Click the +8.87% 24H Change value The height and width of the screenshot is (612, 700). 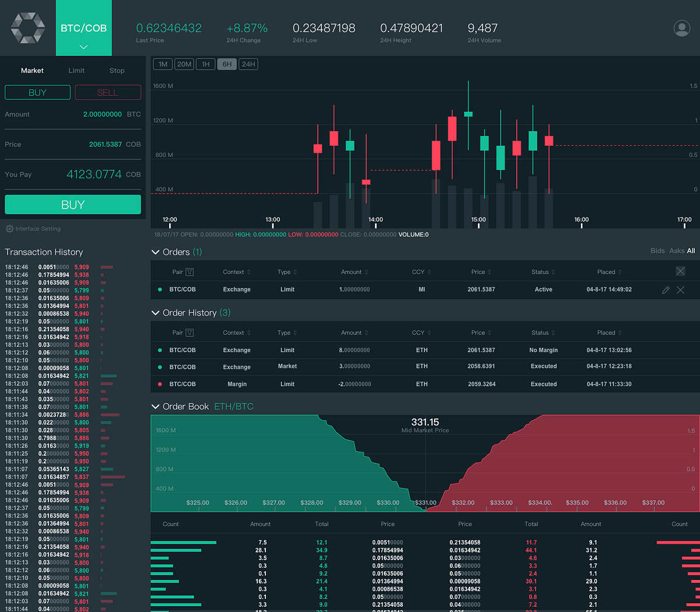pyautogui.click(x=247, y=28)
